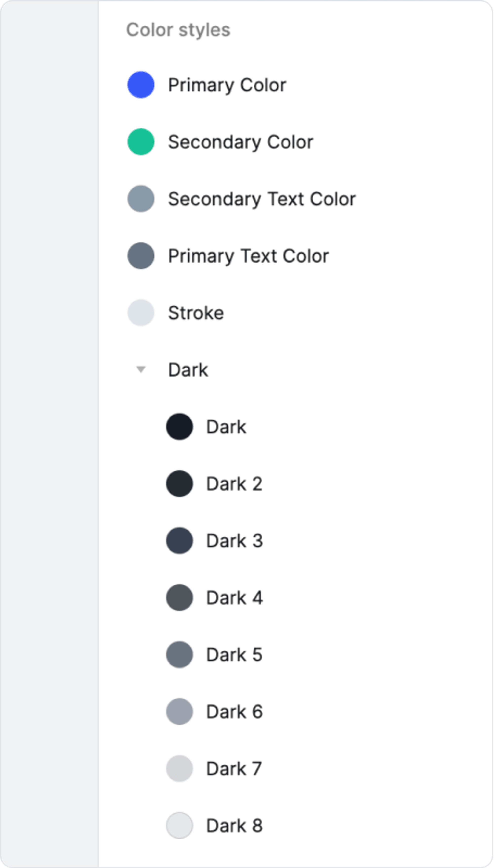Select the Primary Text Color swatch circle
This screenshot has width=494, height=868.
pyautogui.click(x=141, y=256)
